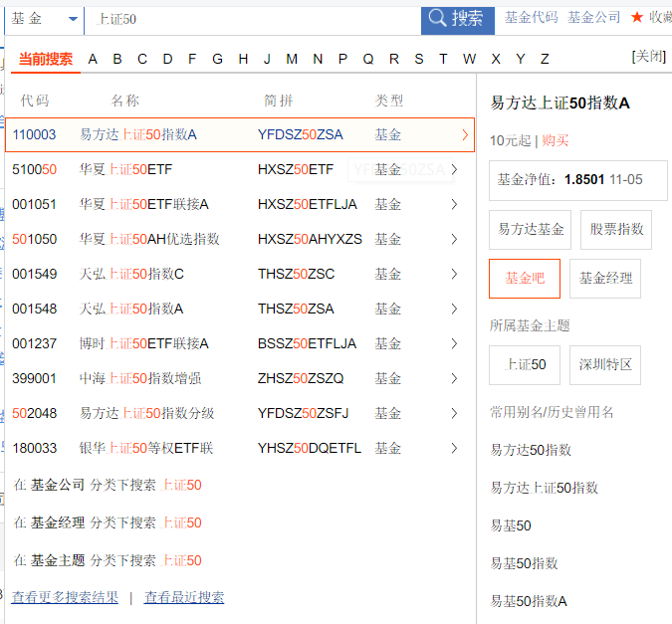The width and height of the screenshot is (672, 624).
Task: Select letter H tab
Action: [243, 59]
